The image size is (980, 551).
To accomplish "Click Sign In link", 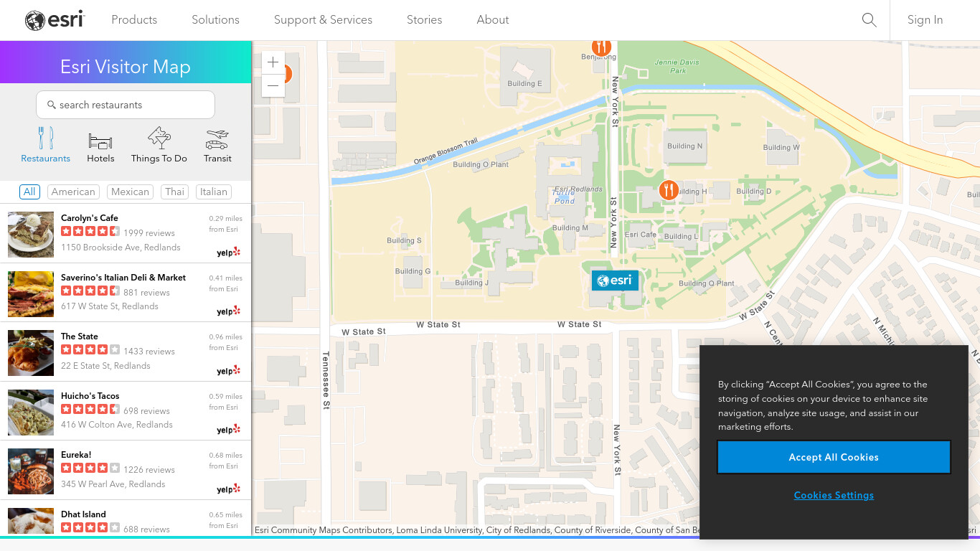I will click(x=925, y=20).
